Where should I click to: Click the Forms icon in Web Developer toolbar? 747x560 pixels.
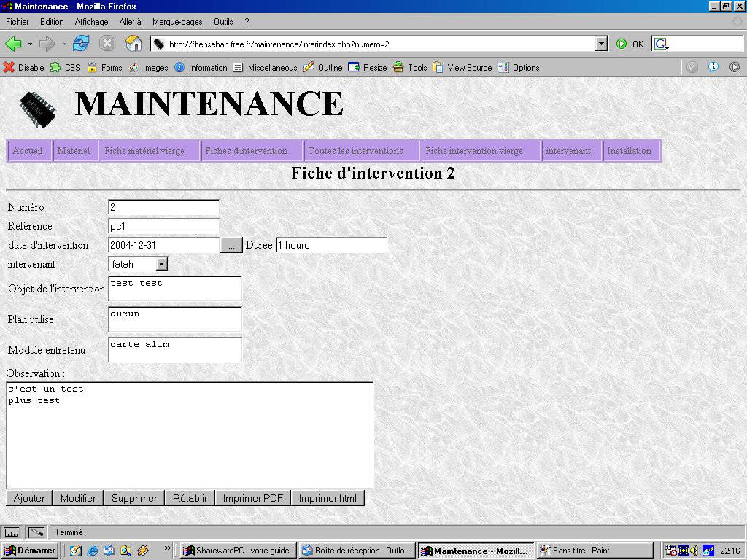[x=106, y=67]
